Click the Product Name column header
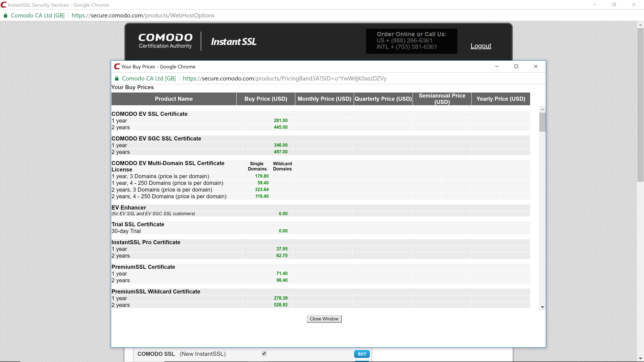The width and height of the screenshot is (644, 362). [174, 99]
